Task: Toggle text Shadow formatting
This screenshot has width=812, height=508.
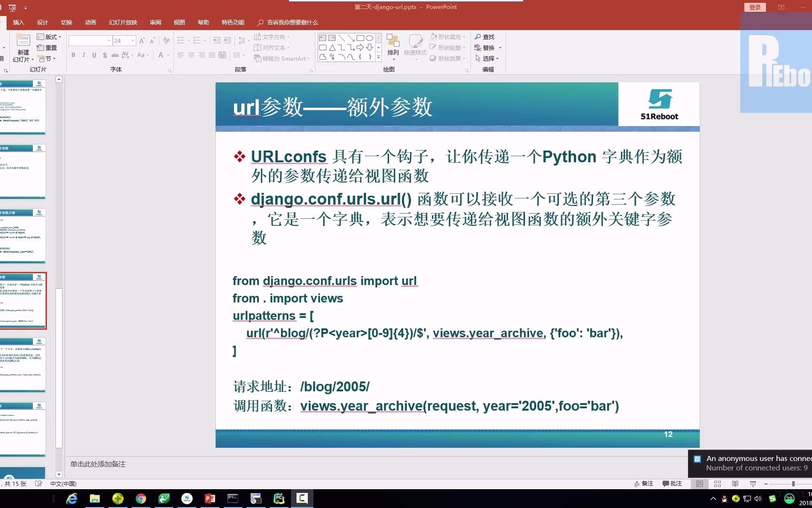Action: tap(105, 55)
